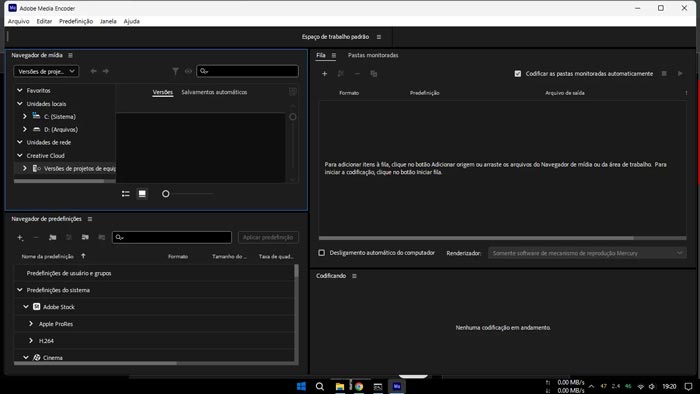Click the sort arrow beside Nome da predefinição
Image resolution: width=700 pixels, height=394 pixels.
tap(83, 256)
